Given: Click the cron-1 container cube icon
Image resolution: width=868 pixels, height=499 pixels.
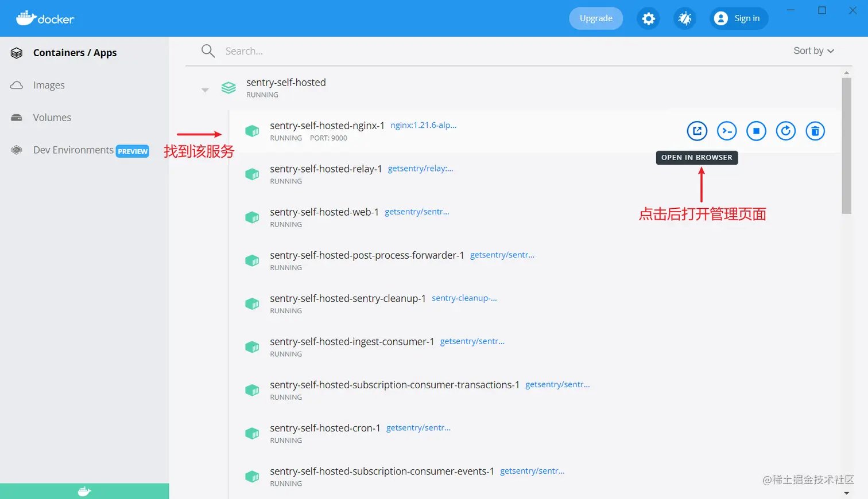Looking at the screenshot, I should tap(252, 434).
